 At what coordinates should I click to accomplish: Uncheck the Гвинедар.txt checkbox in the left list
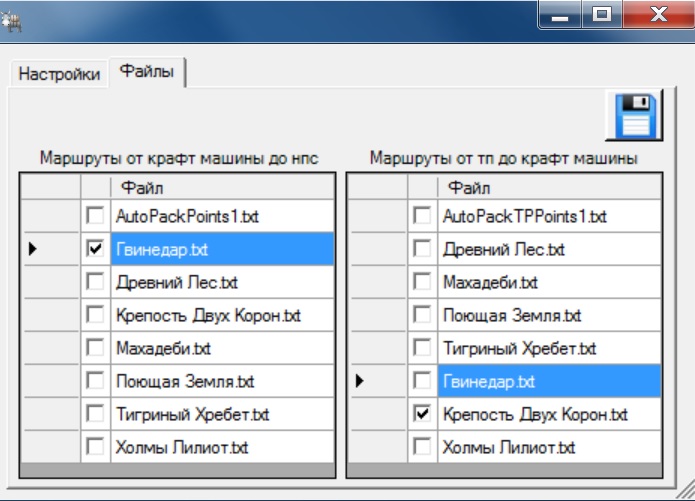pyautogui.click(x=96, y=249)
